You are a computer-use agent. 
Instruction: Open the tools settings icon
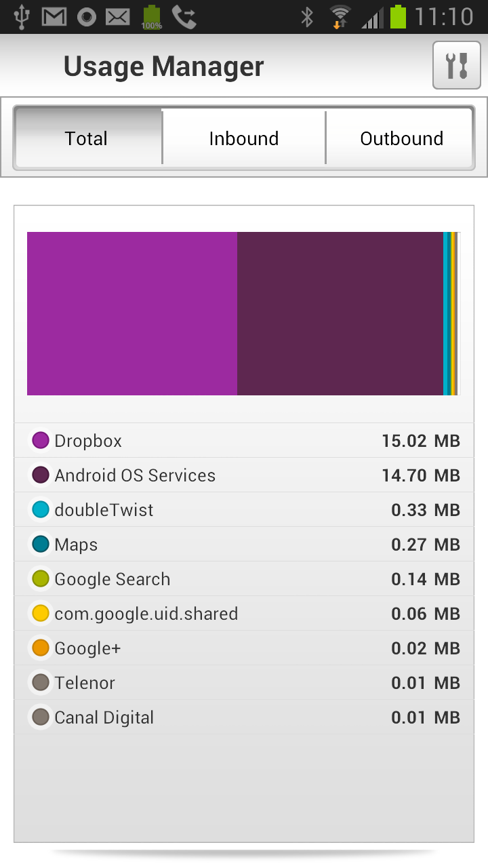[456, 65]
